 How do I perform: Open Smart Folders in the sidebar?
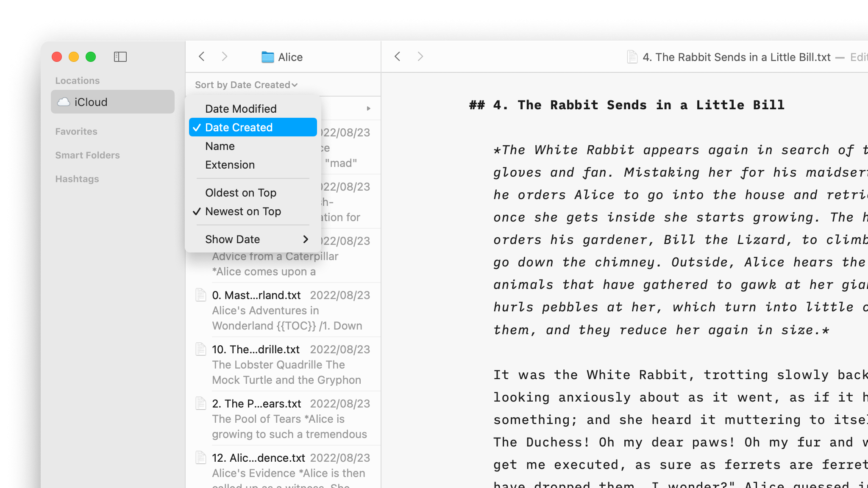pos(87,155)
